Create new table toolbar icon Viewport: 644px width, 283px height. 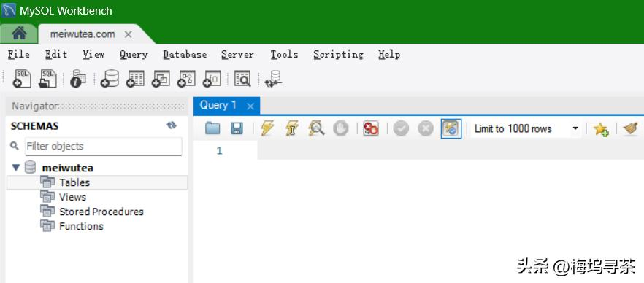click(135, 78)
